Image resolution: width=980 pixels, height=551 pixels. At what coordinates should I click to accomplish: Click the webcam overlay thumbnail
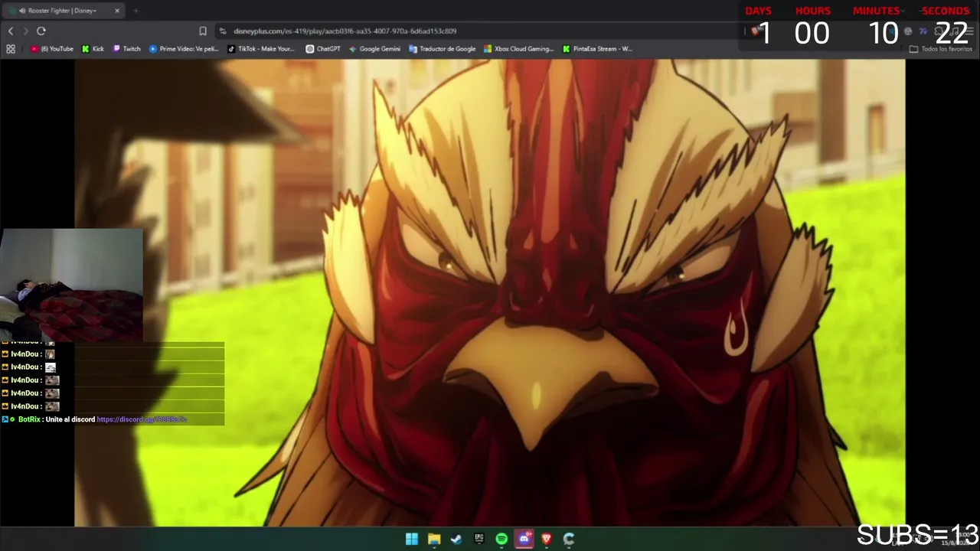(71, 285)
